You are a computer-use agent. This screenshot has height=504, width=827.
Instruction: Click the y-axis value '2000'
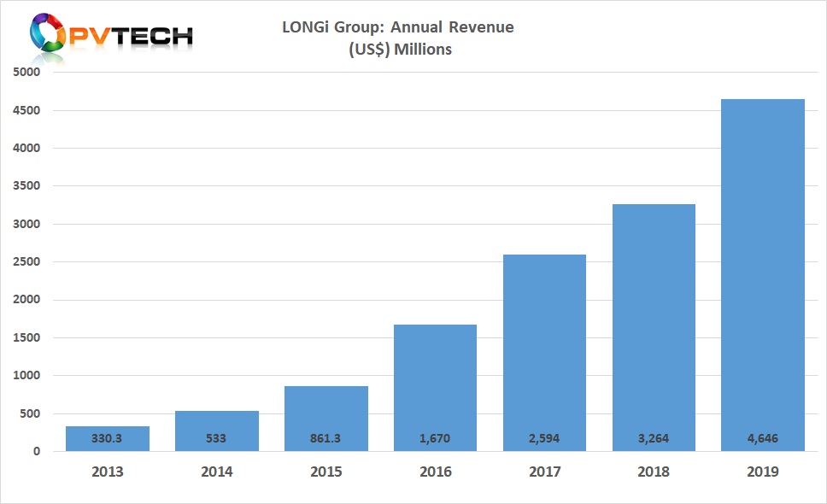pyautogui.click(x=26, y=300)
